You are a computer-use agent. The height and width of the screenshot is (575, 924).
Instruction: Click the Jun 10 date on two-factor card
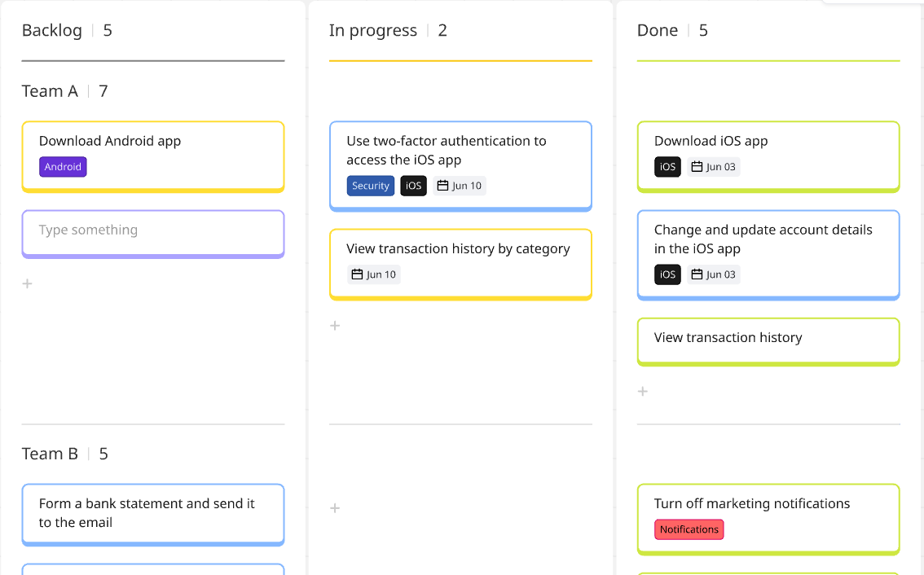460,186
